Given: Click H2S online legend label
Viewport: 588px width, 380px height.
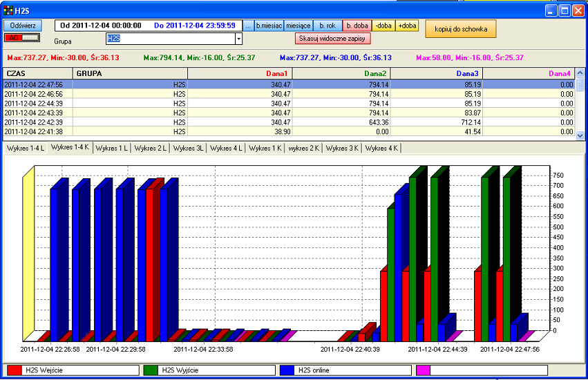Looking at the screenshot, I should (314, 370).
